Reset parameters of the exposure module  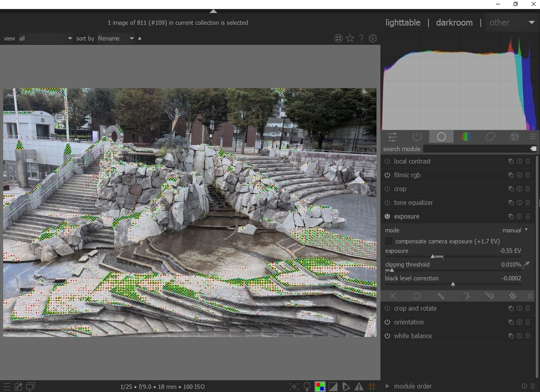[519, 216]
